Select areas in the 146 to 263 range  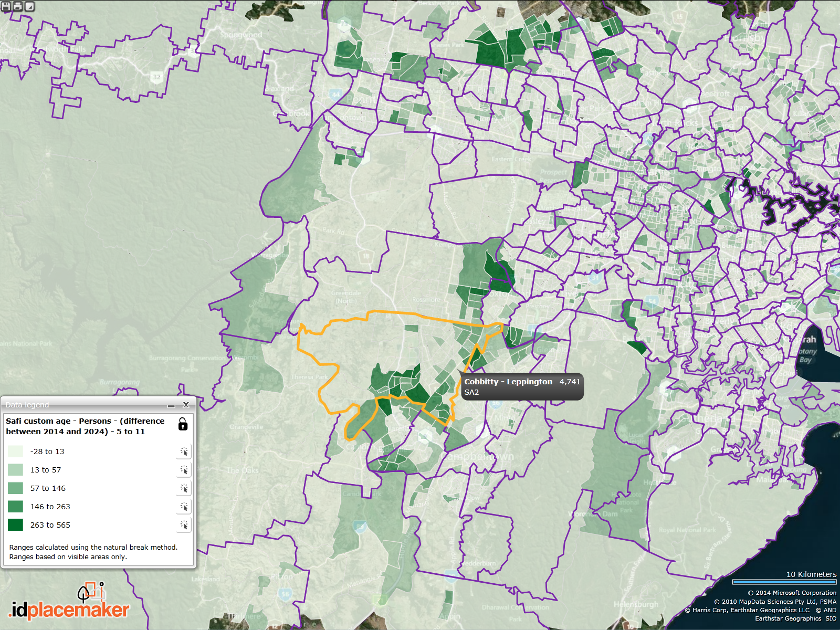point(184,507)
